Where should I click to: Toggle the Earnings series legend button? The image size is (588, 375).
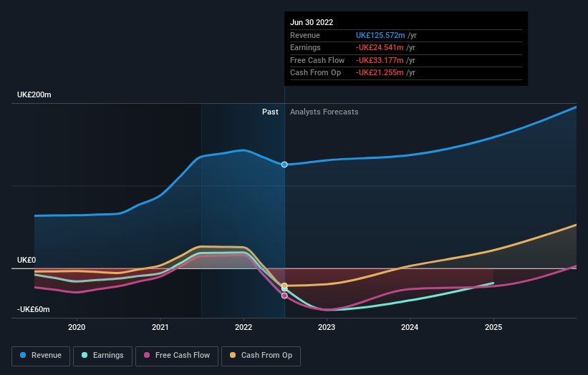coord(102,356)
